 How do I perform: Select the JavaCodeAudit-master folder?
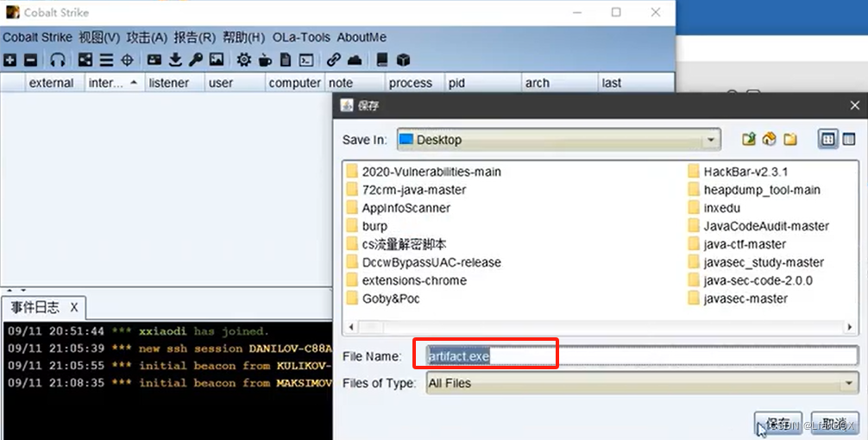click(x=759, y=226)
